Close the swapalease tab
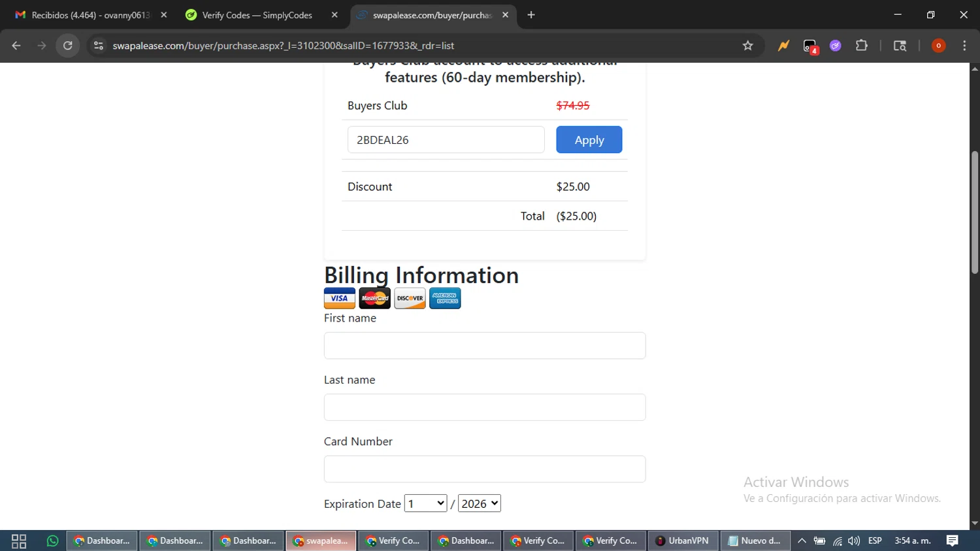This screenshot has height=551, width=980. 505,15
